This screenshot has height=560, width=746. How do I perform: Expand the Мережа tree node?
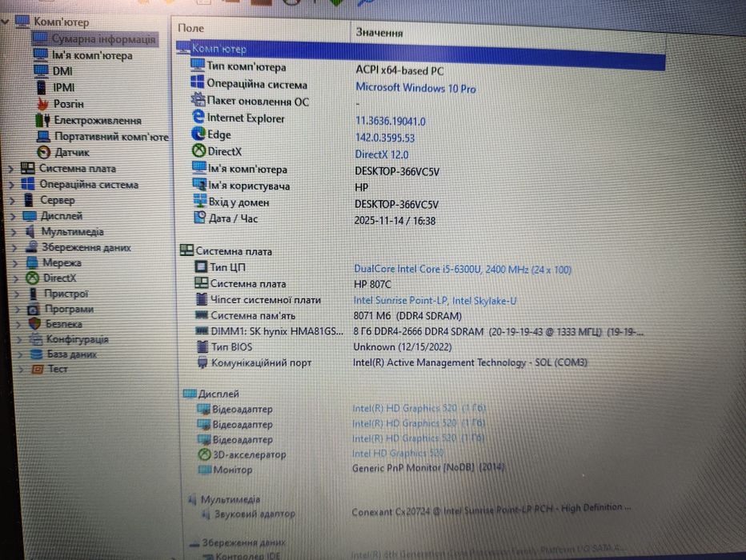click(x=16, y=263)
